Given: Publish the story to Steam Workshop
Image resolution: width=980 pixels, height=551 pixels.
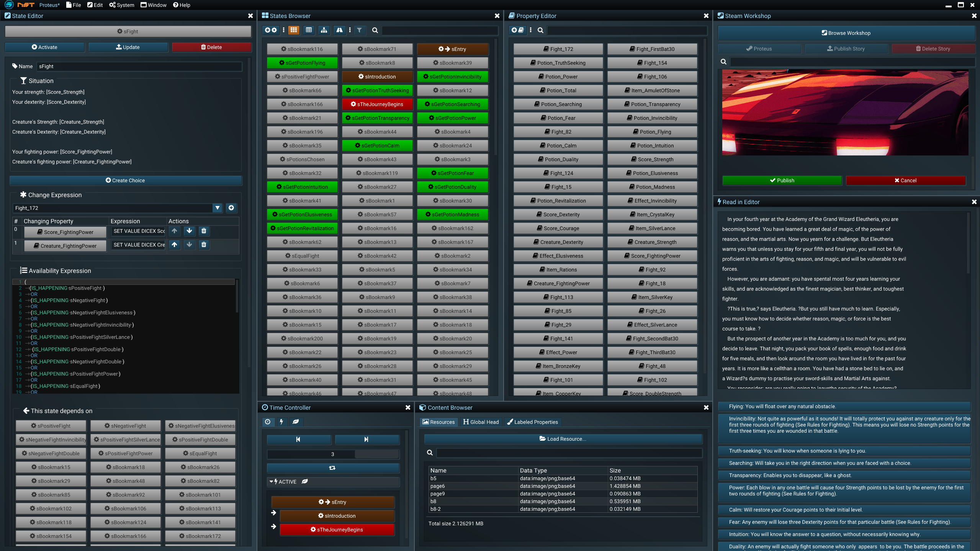Looking at the screenshot, I should pyautogui.click(x=782, y=180).
